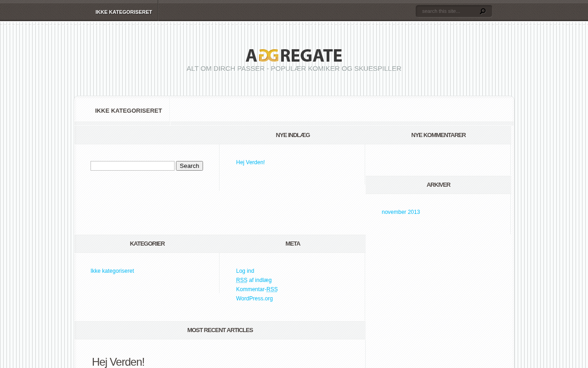Visit the WordPress.org link

pyautogui.click(x=254, y=299)
